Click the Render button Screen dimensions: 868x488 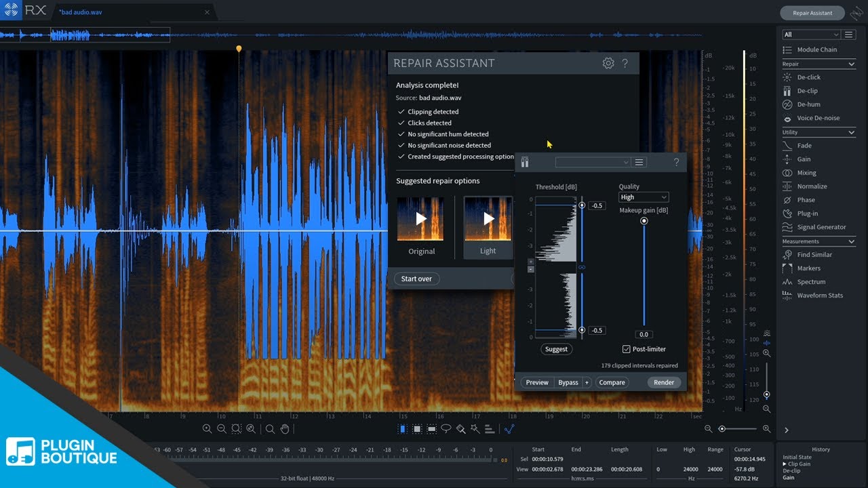click(x=663, y=382)
